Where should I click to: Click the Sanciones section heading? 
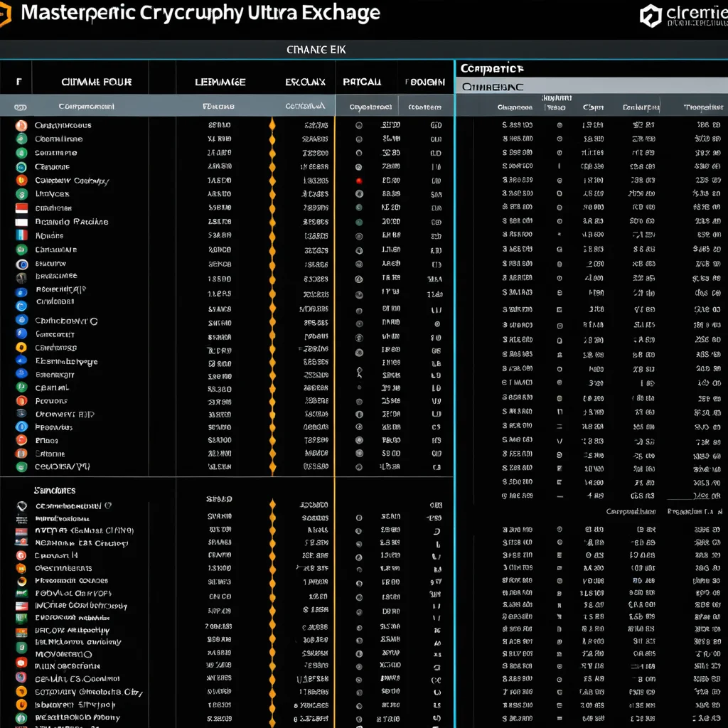click(55, 491)
